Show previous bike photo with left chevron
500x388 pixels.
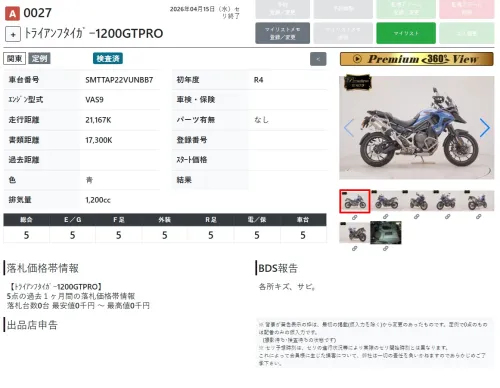click(349, 128)
